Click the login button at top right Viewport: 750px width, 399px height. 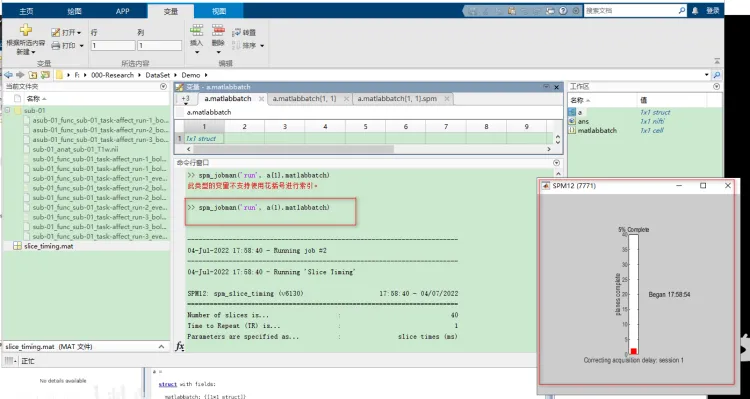coord(713,11)
